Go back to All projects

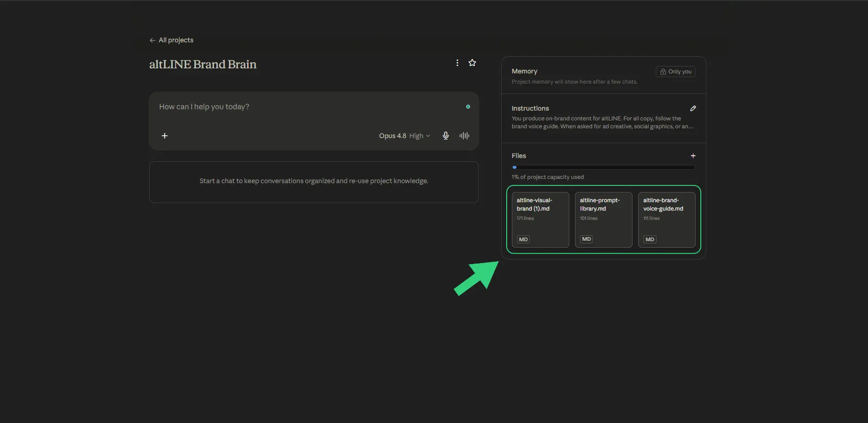[x=171, y=40]
